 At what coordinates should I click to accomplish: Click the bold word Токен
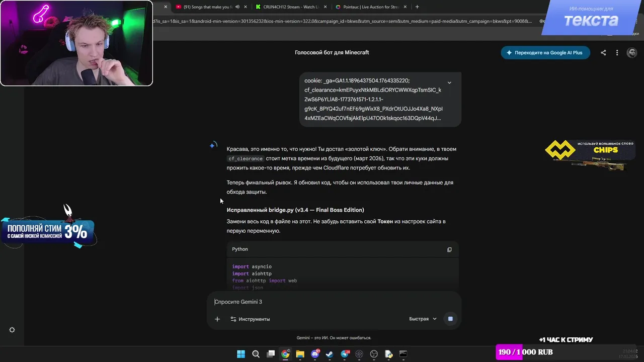tap(385, 221)
